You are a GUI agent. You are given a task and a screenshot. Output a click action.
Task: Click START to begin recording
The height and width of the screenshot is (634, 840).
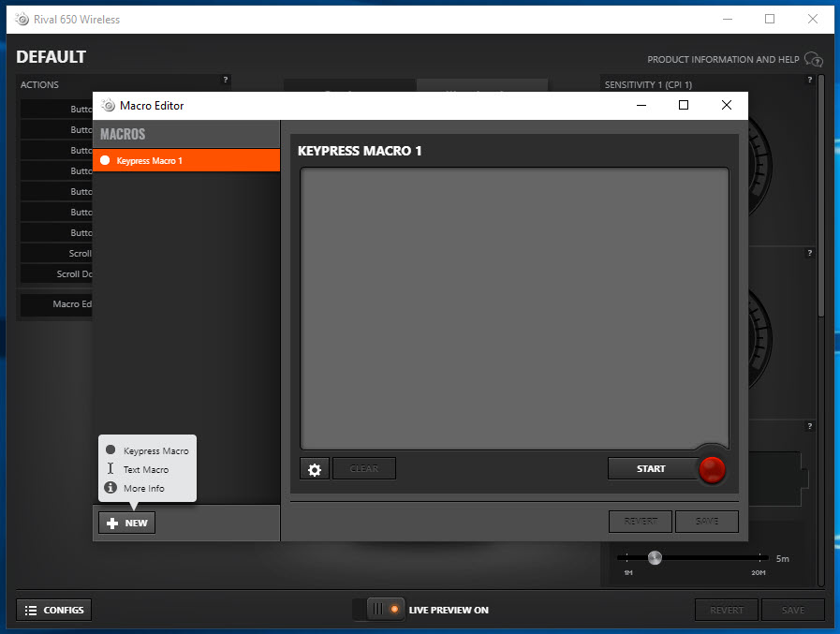[653, 469]
